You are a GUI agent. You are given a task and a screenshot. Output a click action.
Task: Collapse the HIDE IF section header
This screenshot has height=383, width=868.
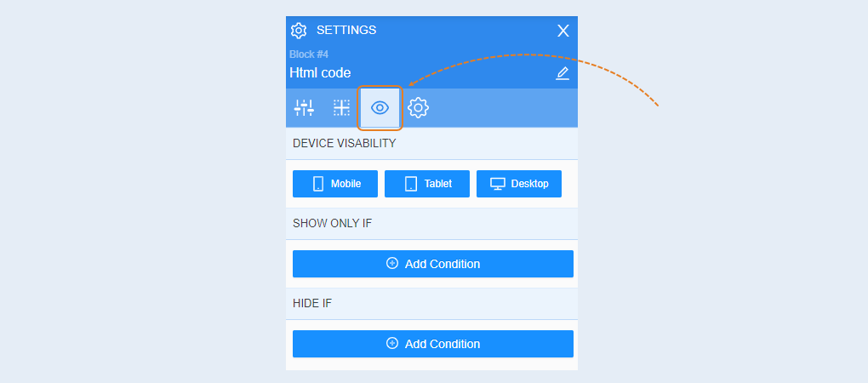[431, 303]
